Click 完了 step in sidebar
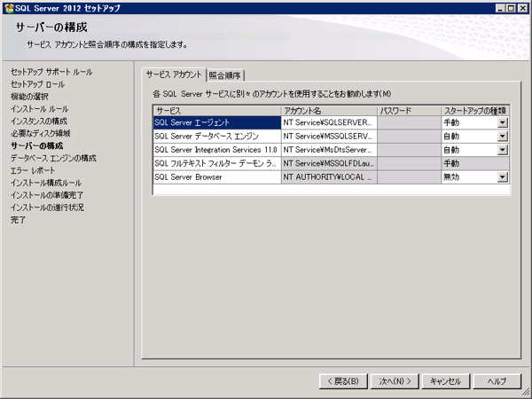 pyautogui.click(x=18, y=220)
